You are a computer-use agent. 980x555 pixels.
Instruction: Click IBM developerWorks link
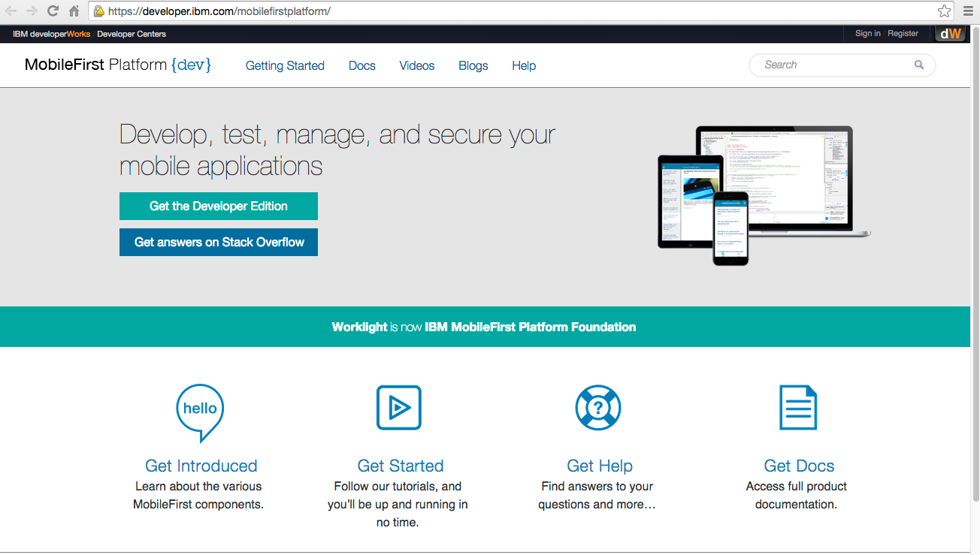point(51,34)
